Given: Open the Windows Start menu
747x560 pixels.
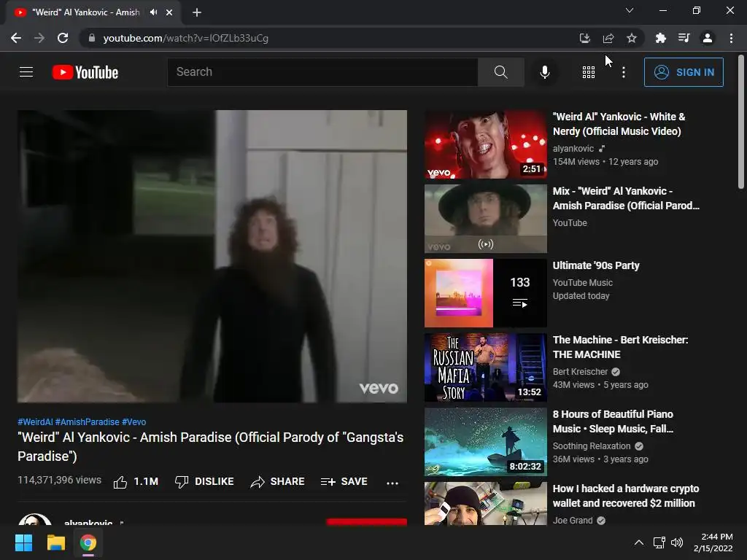Looking at the screenshot, I should click(x=23, y=542).
